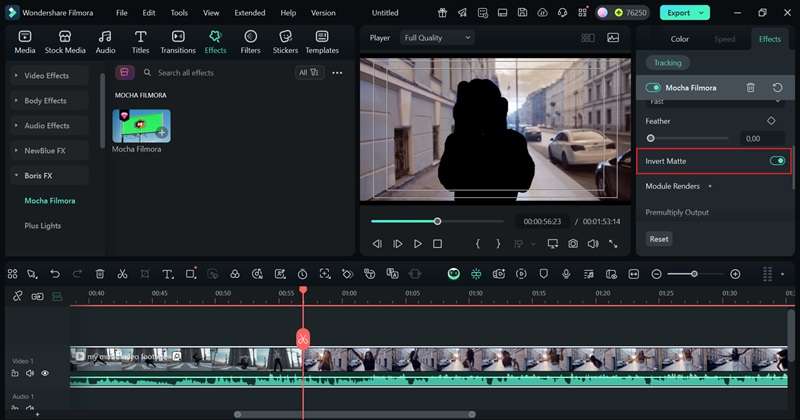Screen dimensions: 800x420
Task: Click the Mocha Filmora effect thumbnail
Action: (x=141, y=126)
